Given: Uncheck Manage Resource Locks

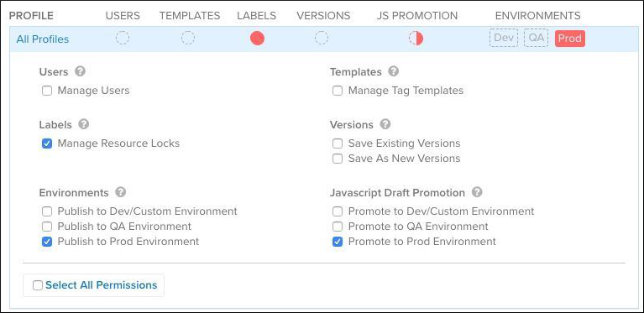Looking at the screenshot, I should pos(47,143).
